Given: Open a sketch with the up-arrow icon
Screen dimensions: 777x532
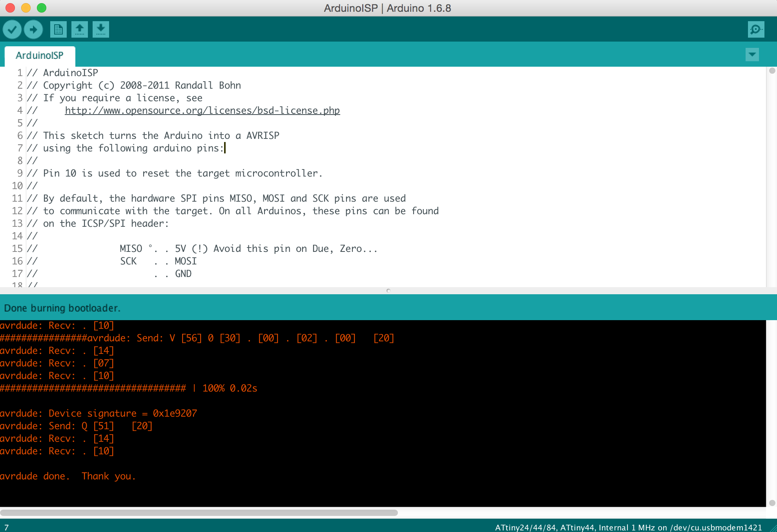Looking at the screenshot, I should click(x=80, y=29).
